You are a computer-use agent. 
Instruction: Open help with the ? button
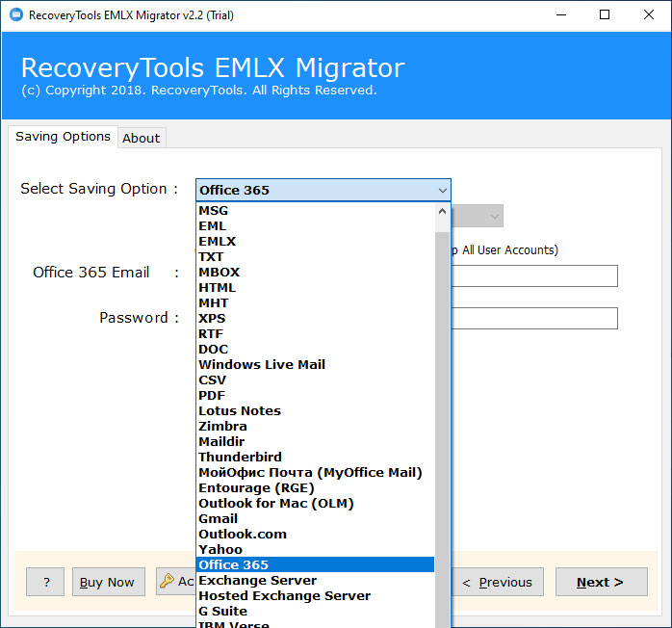point(45,582)
